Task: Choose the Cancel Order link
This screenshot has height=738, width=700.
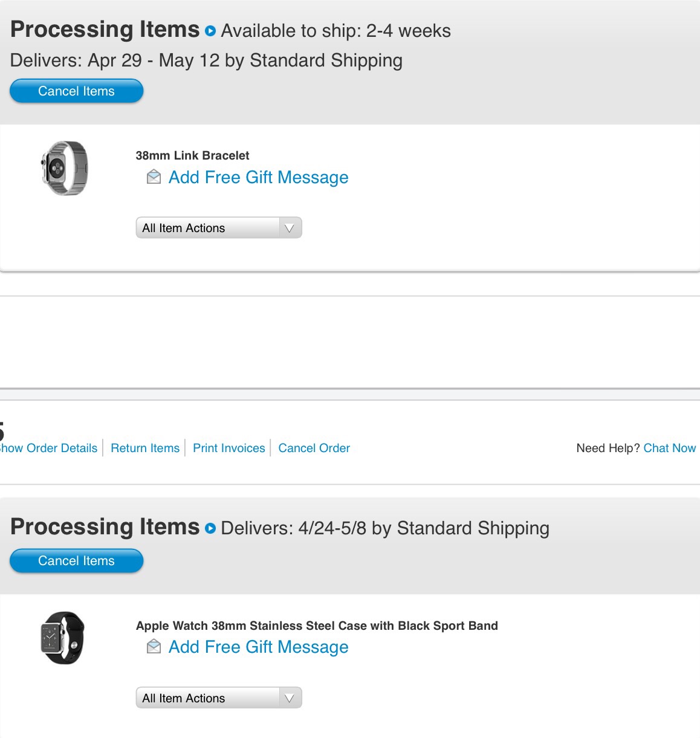Action: [314, 448]
